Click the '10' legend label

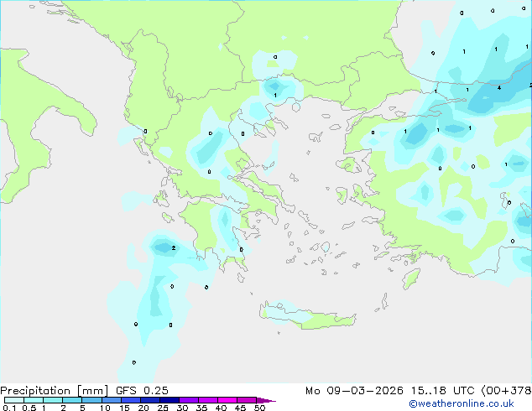pyautogui.click(x=105, y=408)
